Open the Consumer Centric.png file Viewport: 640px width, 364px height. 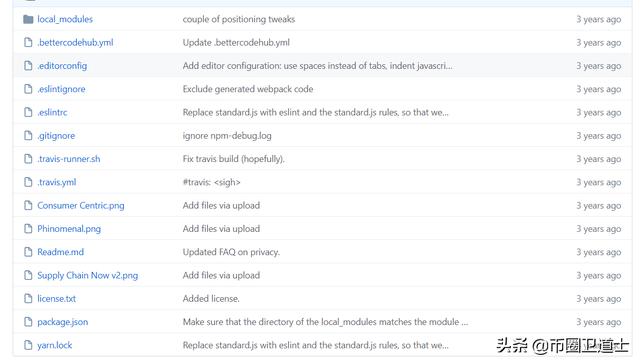click(81, 205)
